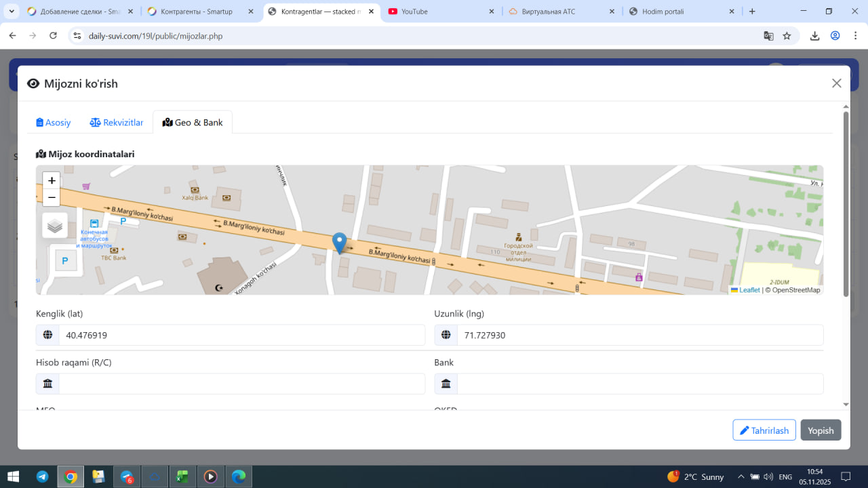
Task: Click the globe icon beside latitude field
Action: point(47,335)
